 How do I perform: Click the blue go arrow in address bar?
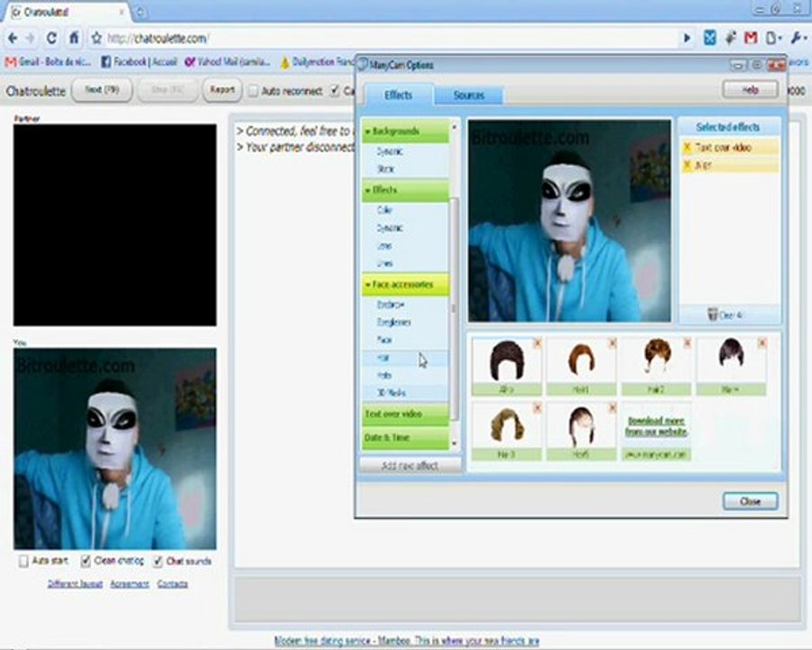pos(687,38)
